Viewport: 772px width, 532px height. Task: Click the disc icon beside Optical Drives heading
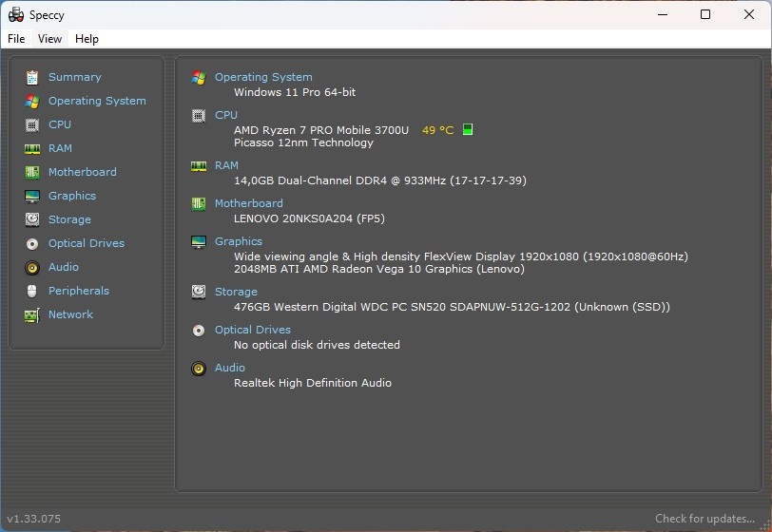199,331
